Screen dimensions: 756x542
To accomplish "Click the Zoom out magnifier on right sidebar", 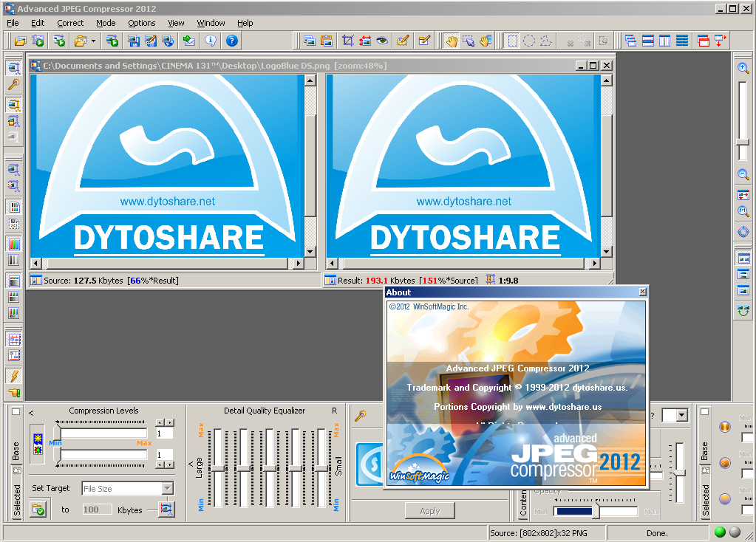I will [x=743, y=174].
